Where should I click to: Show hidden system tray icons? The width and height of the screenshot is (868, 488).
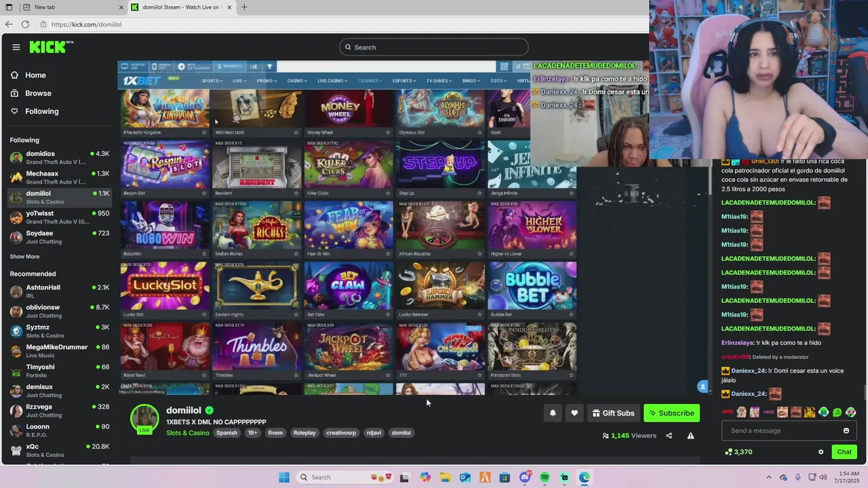768,477
